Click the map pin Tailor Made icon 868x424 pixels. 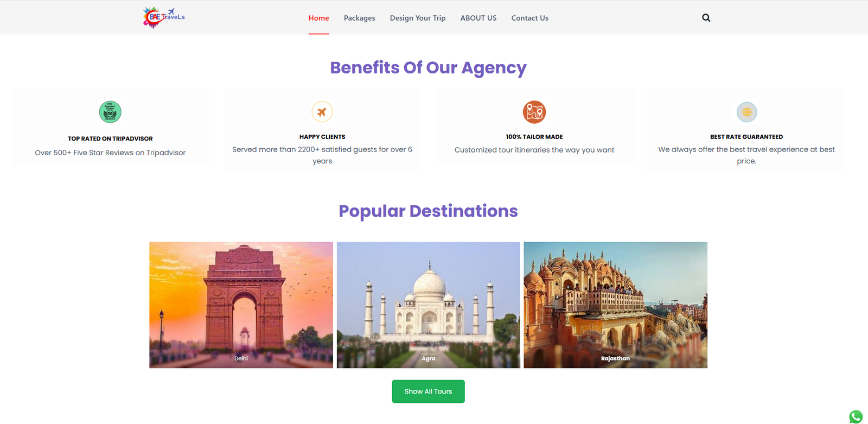pyautogui.click(x=534, y=112)
